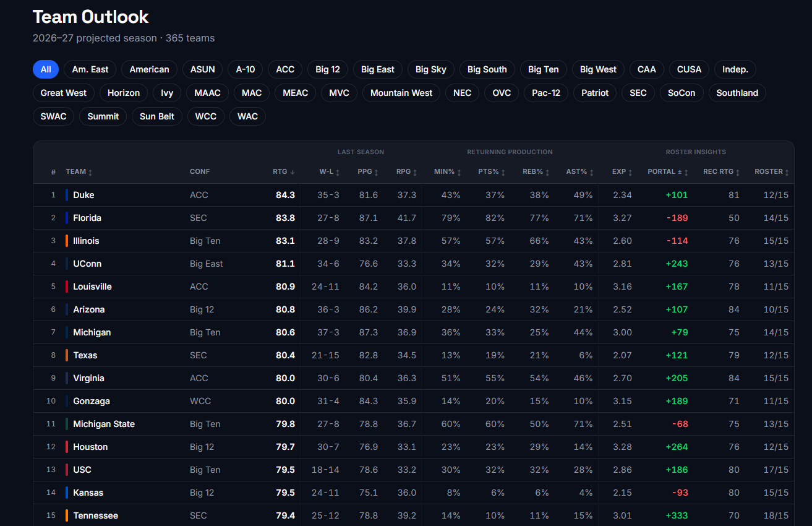The height and width of the screenshot is (526, 812).
Task: Open the Florida team link
Action: tap(87, 218)
